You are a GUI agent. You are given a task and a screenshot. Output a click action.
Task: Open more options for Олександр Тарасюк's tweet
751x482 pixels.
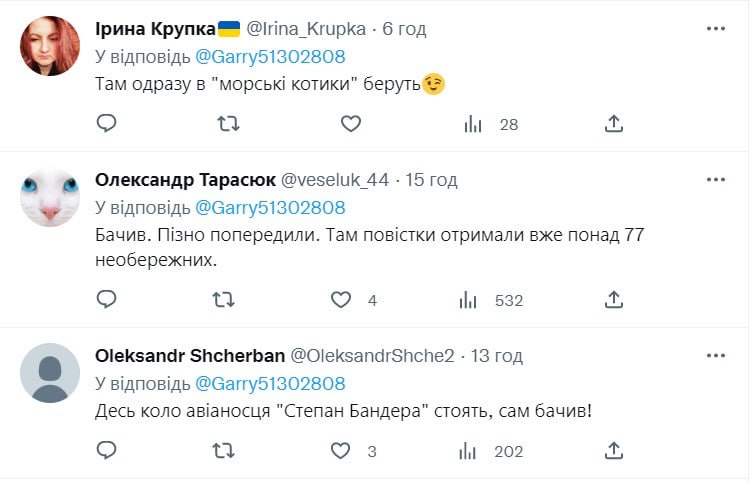pyautogui.click(x=715, y=180)
